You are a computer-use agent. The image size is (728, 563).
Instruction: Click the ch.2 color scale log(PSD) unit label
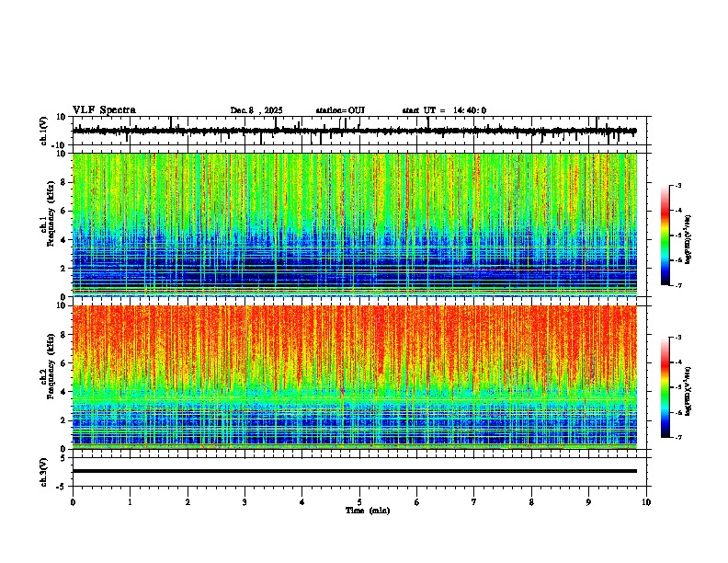pyautogui.click(x=688, y=391)
